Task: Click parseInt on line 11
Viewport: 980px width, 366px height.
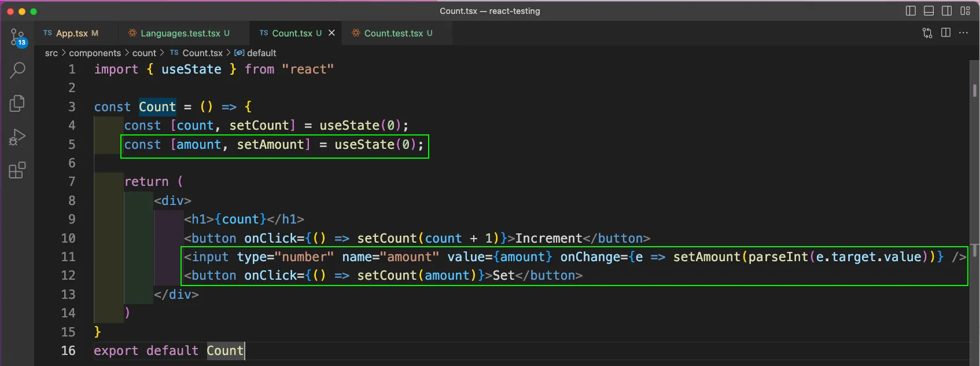Action: (778, 257)
